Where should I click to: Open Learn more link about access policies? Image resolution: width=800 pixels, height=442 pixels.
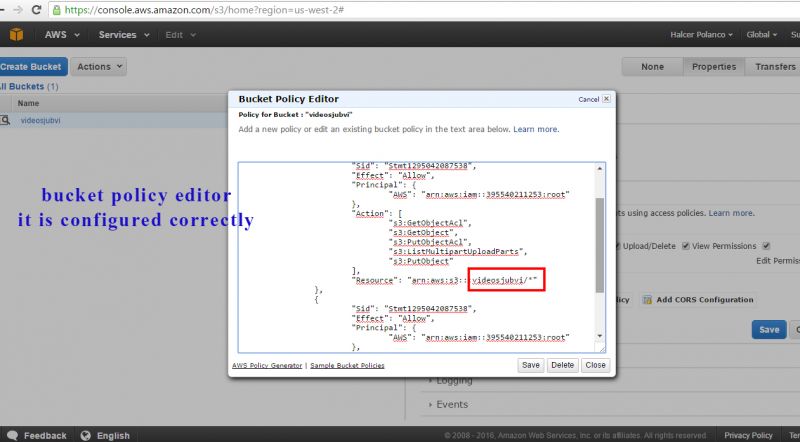pyautogui.click(x=731, y=213)
